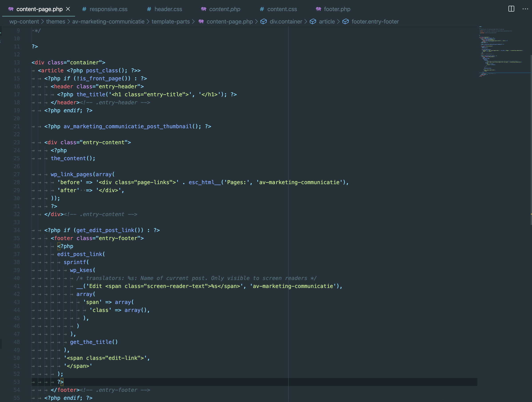Click the hash icon on content.css tab

[x=262, y=9]
